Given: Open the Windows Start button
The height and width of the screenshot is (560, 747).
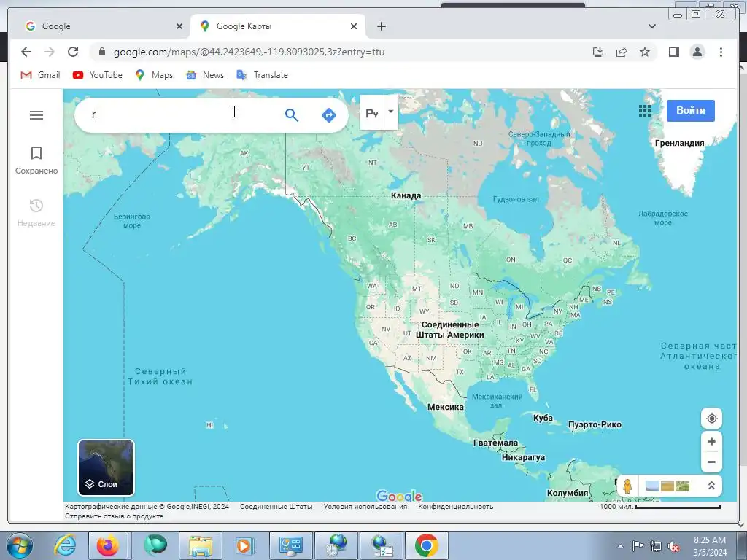Looking at the screenshot, I should pos(20,545).
